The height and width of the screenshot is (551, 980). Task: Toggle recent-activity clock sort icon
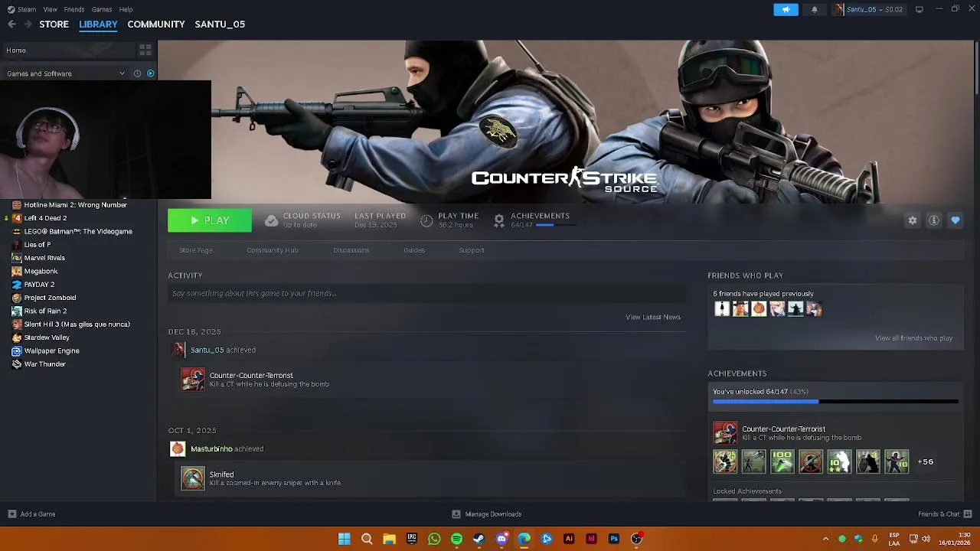pos(137,73)
